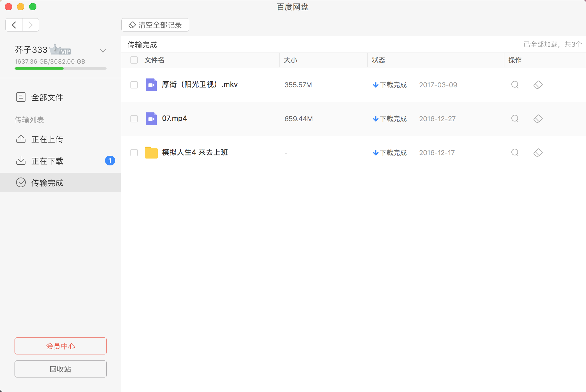Check the box for 厚街（阳光卫视）.mkv
The width and height of the screenshot is (586, 392).
(134, 85)
